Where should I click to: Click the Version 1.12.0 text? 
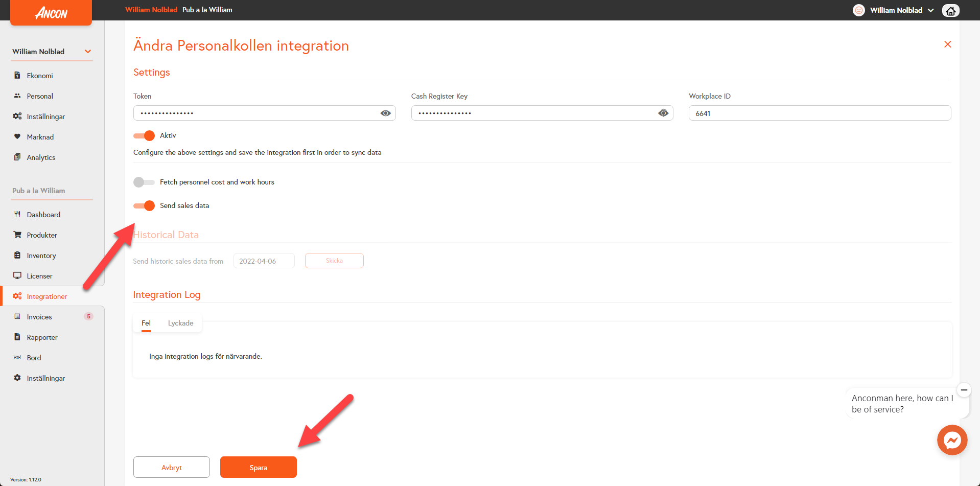click(x=26, y=479)
